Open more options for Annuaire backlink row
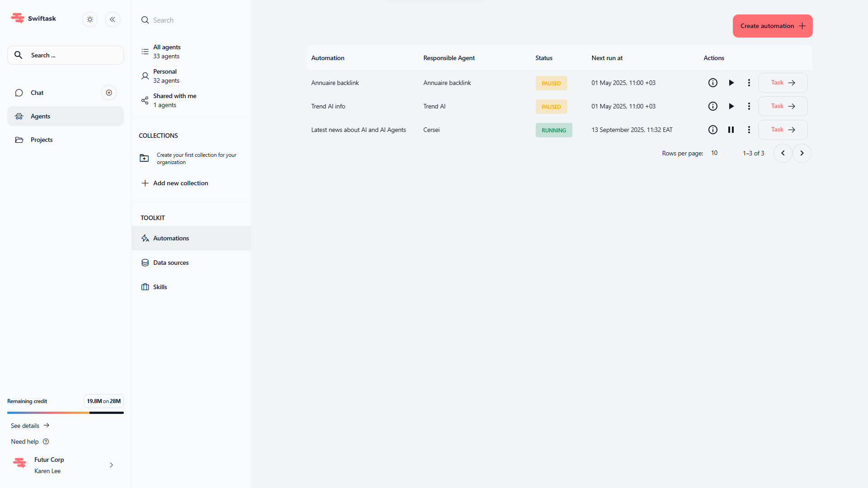This screenshot has height=488, width=868. pyautogui.click(x=749, y=83)
